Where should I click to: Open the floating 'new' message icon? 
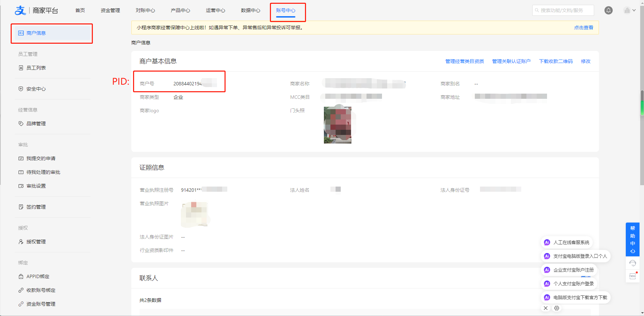(x=632, y=276)
